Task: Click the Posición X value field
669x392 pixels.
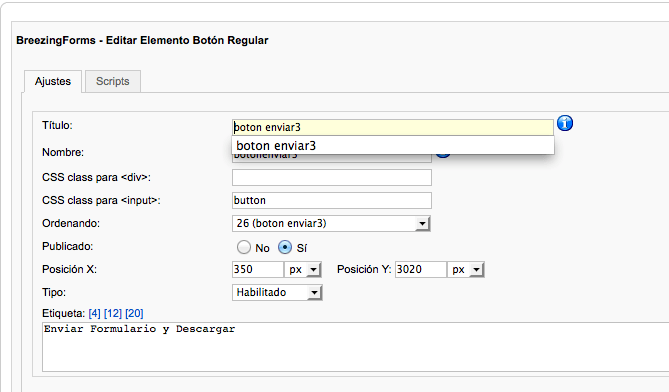Action: (258, 270)
